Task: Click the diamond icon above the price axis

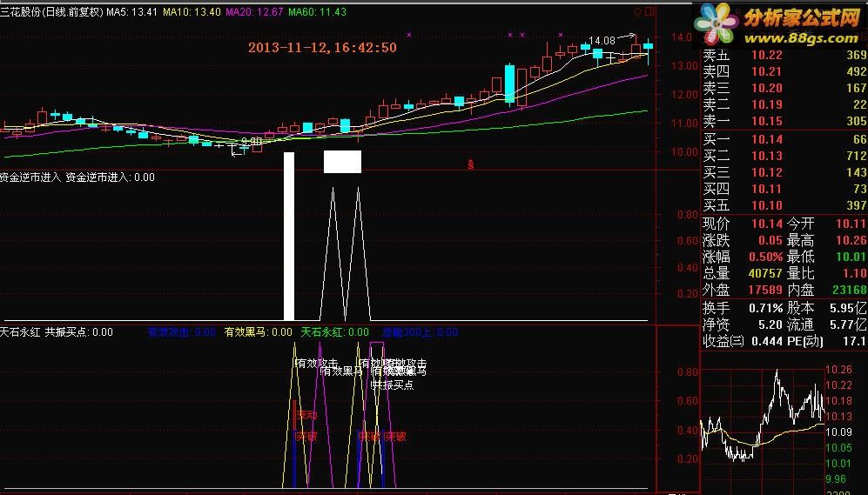Action: tap(637, 11)
